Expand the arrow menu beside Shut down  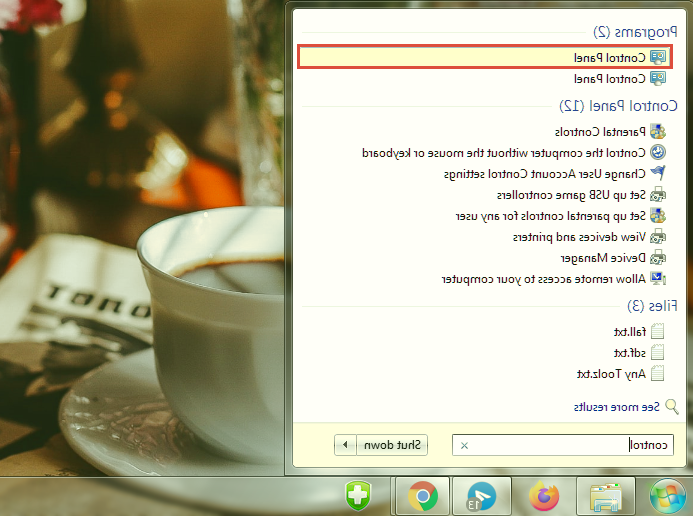point(345,445)
